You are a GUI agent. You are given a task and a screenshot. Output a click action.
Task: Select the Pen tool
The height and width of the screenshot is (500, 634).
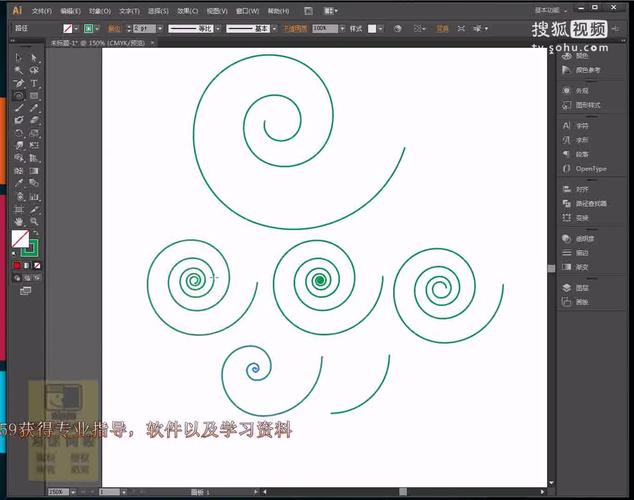(19, 83)
